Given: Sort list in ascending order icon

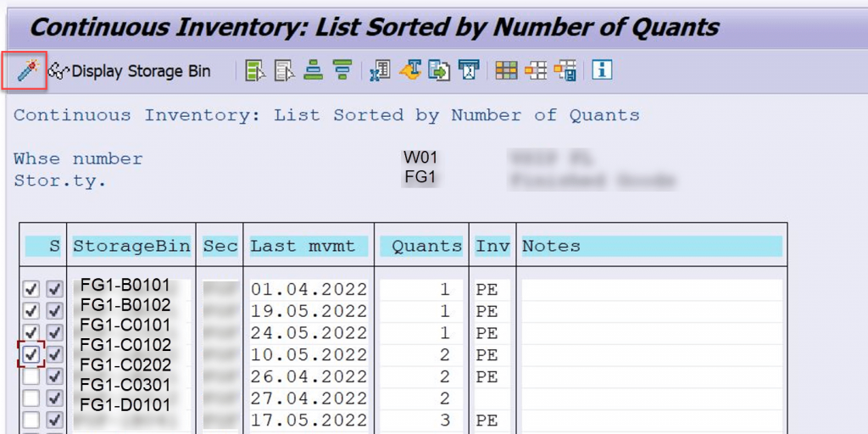Looking at the screenshot, I should tap(314, 71).
